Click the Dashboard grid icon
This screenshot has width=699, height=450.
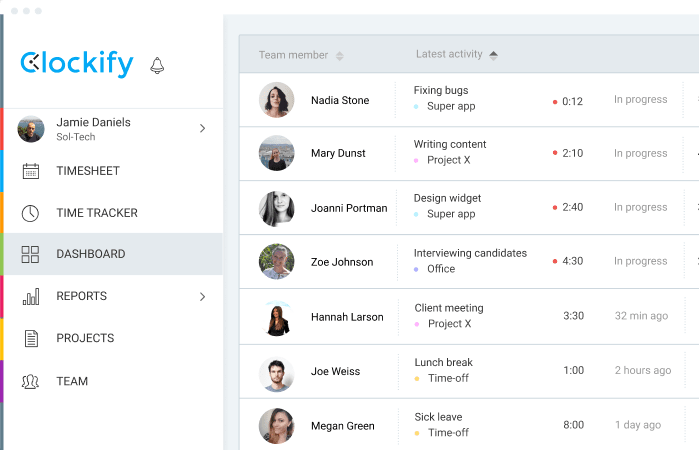[30, 254]
